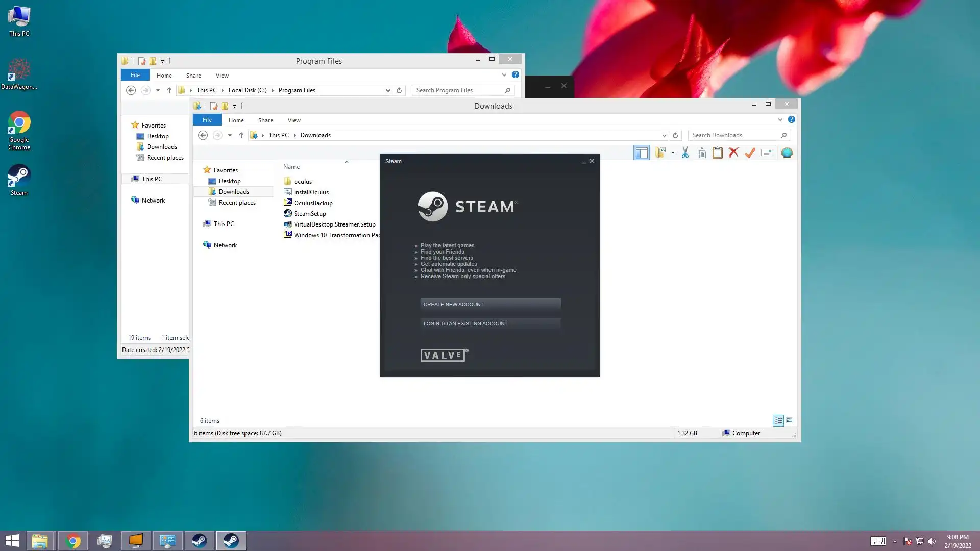Expand the Downloads address bar history dropdown
This screenshot has width=980, height=551.
pyautogui.click(x=664, y=135)
